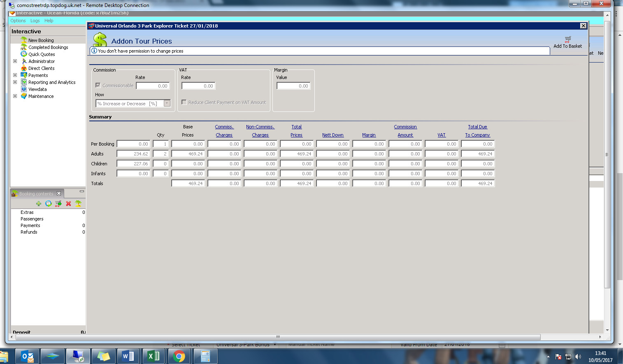Viewport: 623px width, 364px height.
Task: Select Extras in Booking contents
Action: coord(27,212)
